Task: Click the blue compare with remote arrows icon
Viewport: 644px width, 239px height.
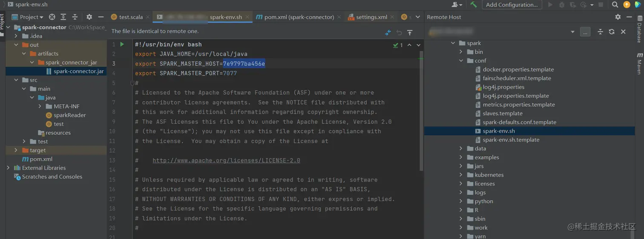Action: point(388,32)
